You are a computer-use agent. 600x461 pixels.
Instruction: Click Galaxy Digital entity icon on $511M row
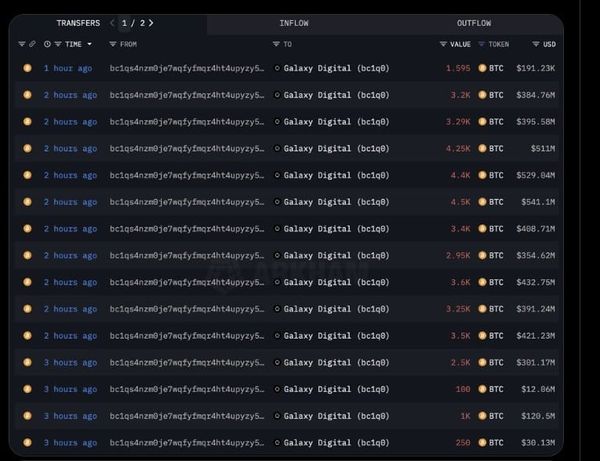pos(277,148)
